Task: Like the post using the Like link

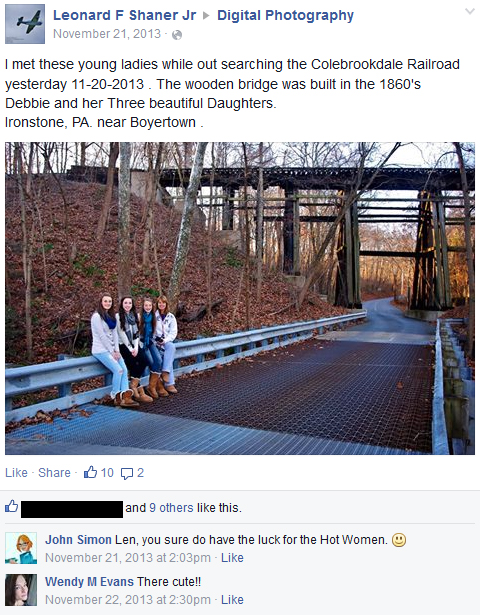Action: pyautogui.click(x=16, y=473)
